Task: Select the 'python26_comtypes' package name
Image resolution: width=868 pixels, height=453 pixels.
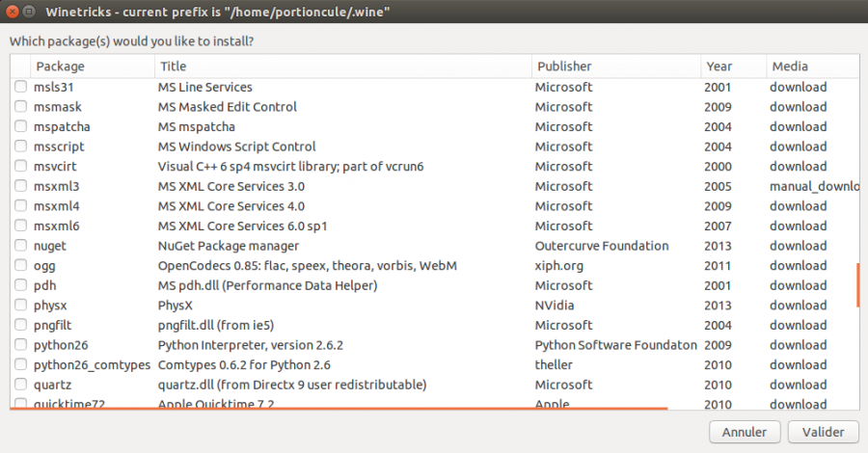Action: 92,365
